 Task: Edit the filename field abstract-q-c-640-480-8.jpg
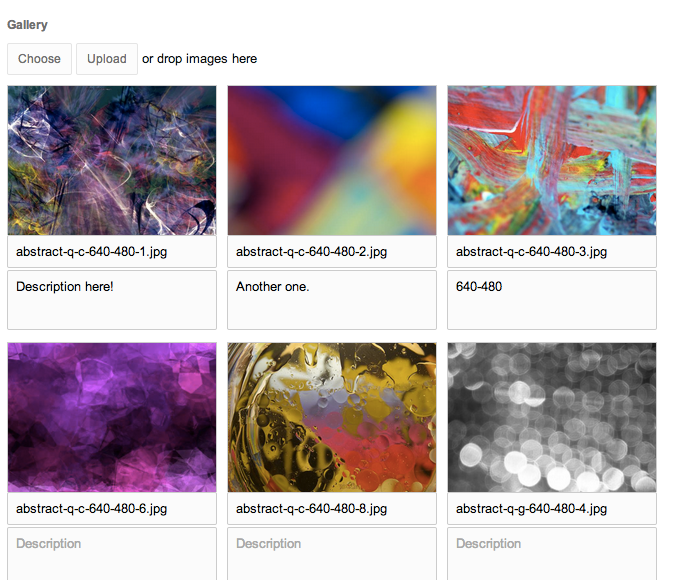click(x=332, y=509)
